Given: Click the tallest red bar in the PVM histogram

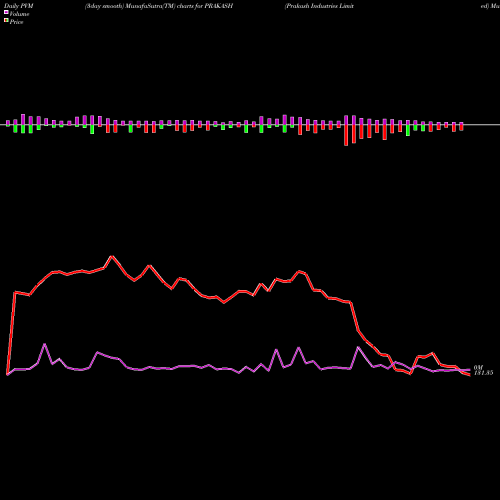Looking at the screenshot, I should [346, 135].
